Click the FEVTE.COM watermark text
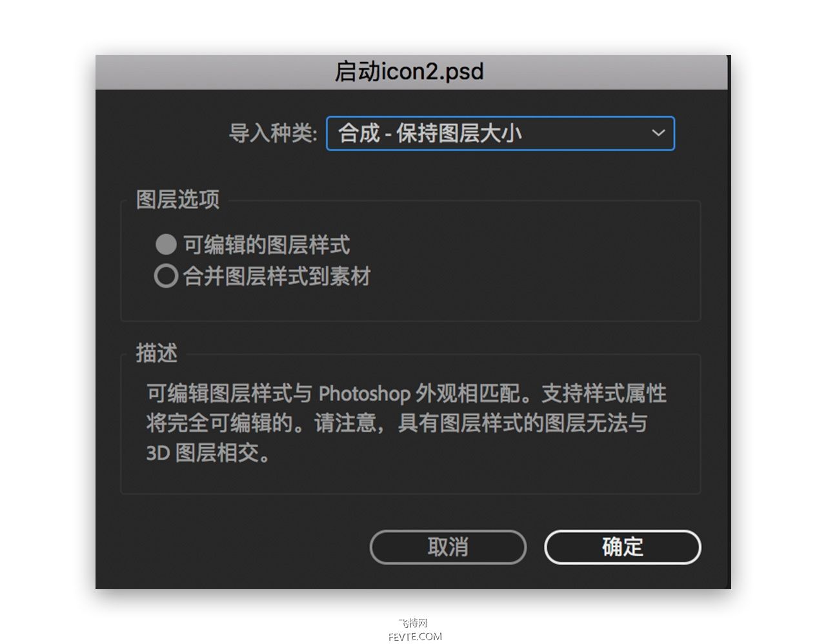Image resolution: width=826 pixels, height=644 pixels. pos(415,636)
